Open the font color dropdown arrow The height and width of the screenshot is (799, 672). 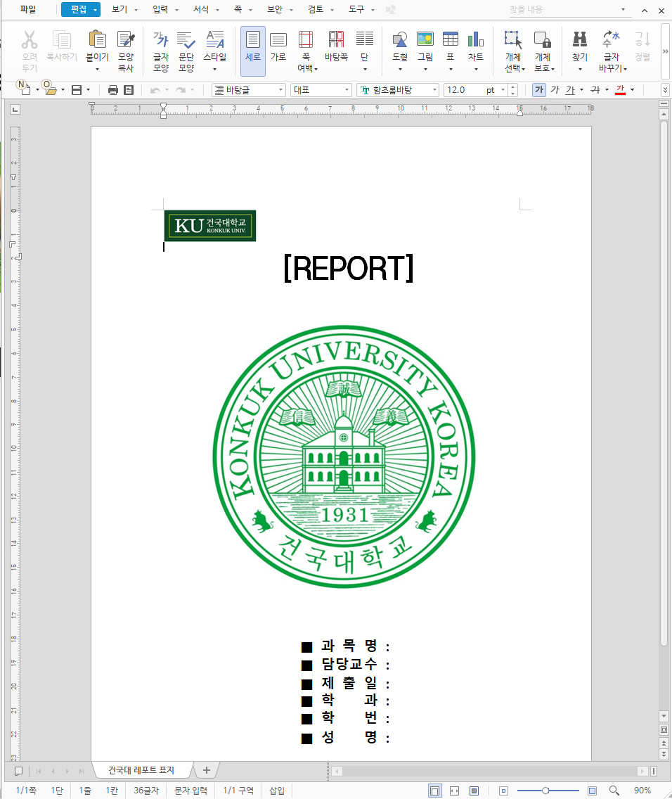tap(633, 90)
